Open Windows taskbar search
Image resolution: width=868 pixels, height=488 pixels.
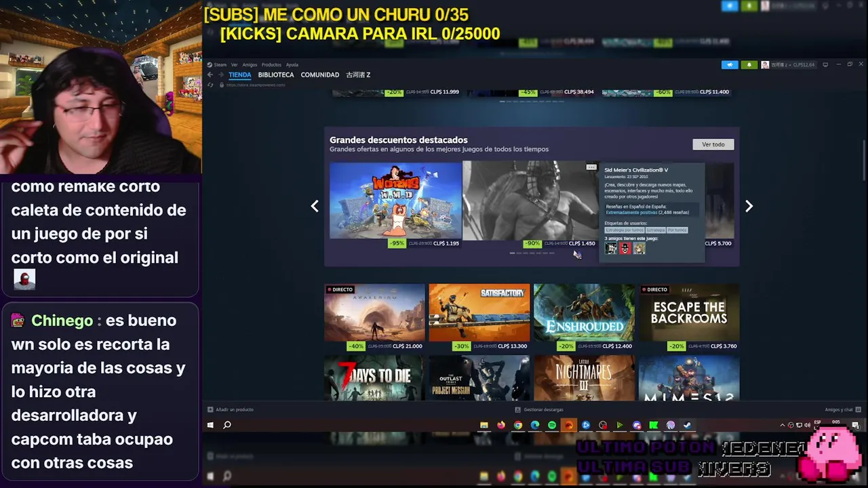[227, 425]
